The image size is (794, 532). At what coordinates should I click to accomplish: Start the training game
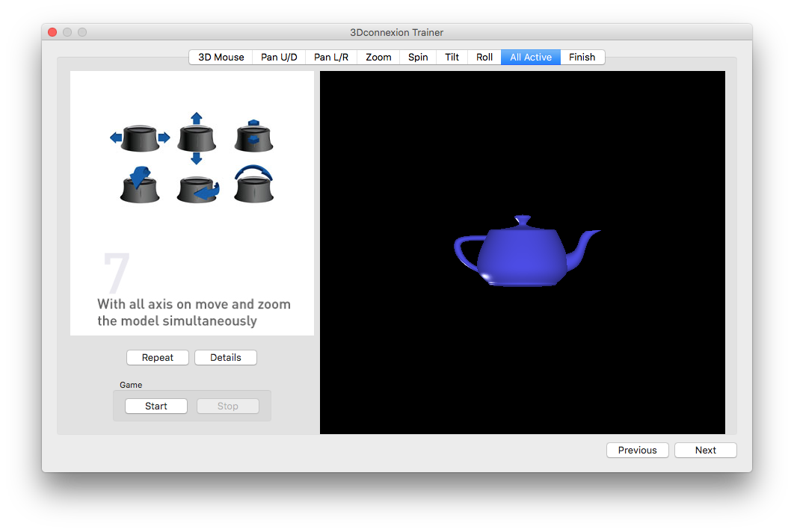(x=156, y=406)
